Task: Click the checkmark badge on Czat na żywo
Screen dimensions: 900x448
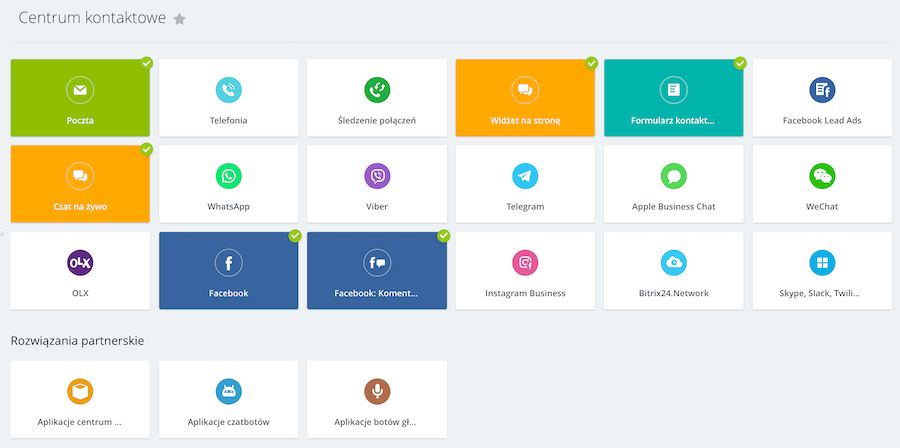Action: [x=146, y=149]
